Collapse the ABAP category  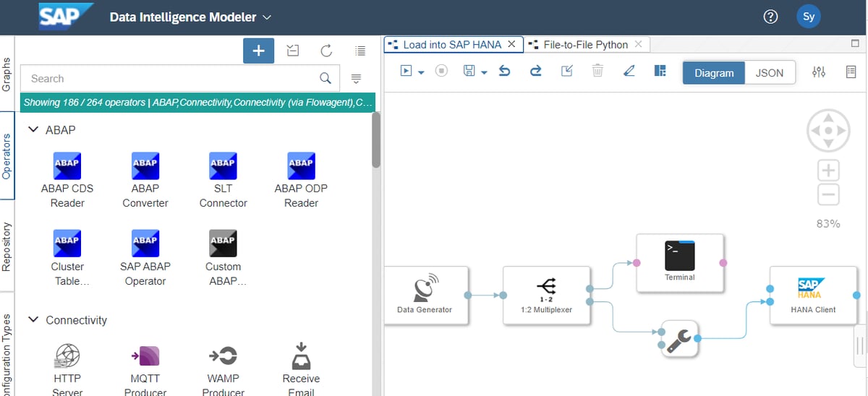(x=33, y=129)
